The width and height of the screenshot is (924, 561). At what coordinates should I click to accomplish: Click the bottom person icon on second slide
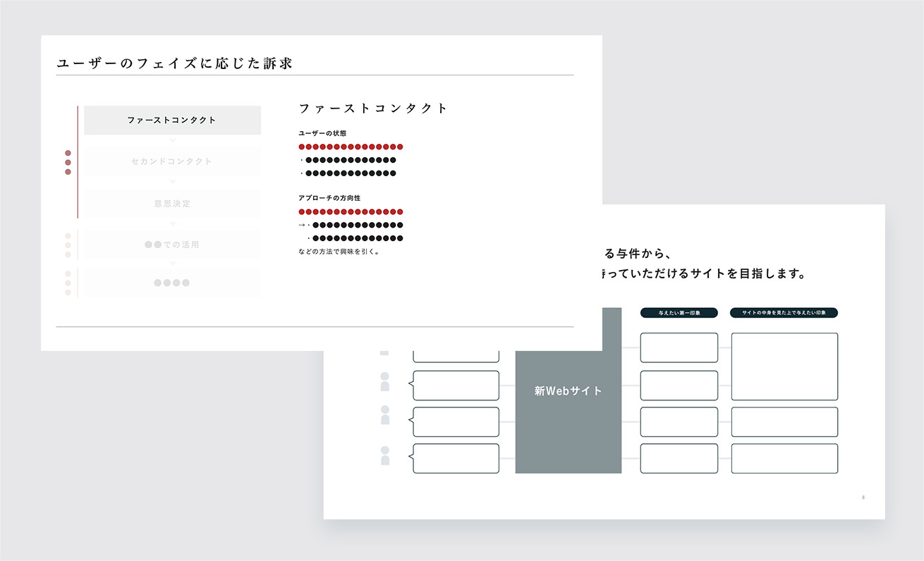(384, 456)
